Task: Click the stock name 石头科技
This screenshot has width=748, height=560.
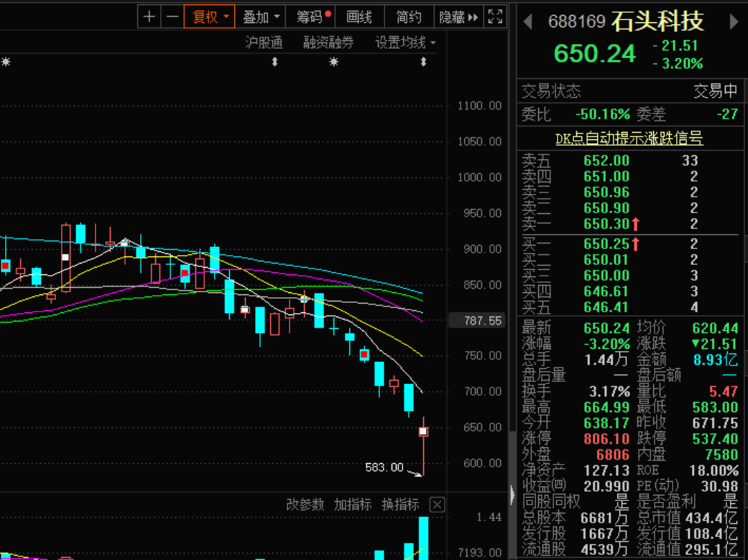Action: pos(658,21)
